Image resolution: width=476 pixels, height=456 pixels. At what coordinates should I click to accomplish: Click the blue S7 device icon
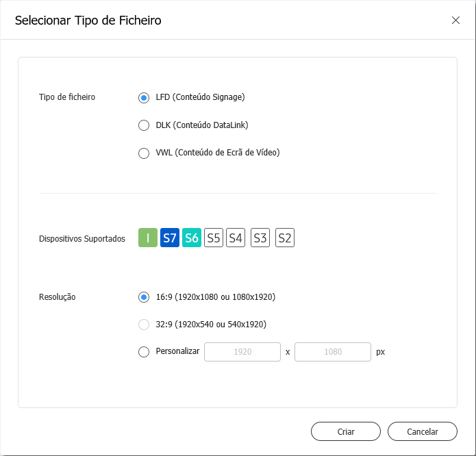[170, 238]
